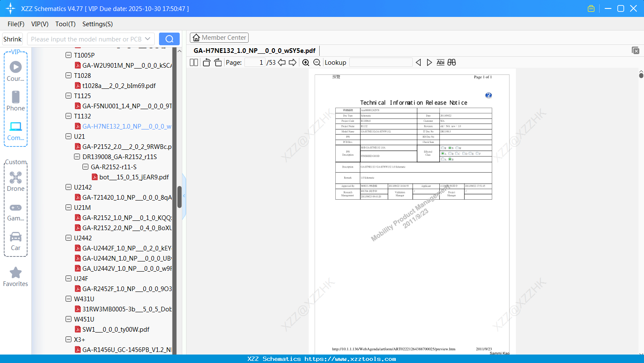Click the yellow toolbox icon in title bar
644x363 pixels.
pyautogui.click(x=591, y=8)
